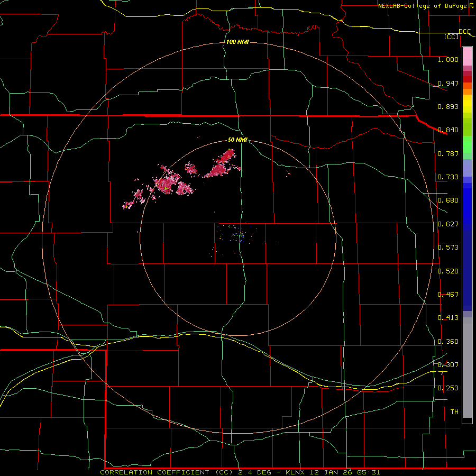Click the 100 NMI range ring label

[x=237, y=42]
